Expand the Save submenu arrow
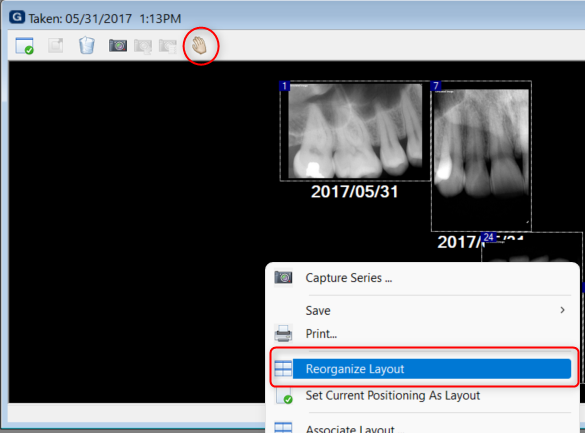The width and height of the screenshot is (585, 433). [562, 310]
